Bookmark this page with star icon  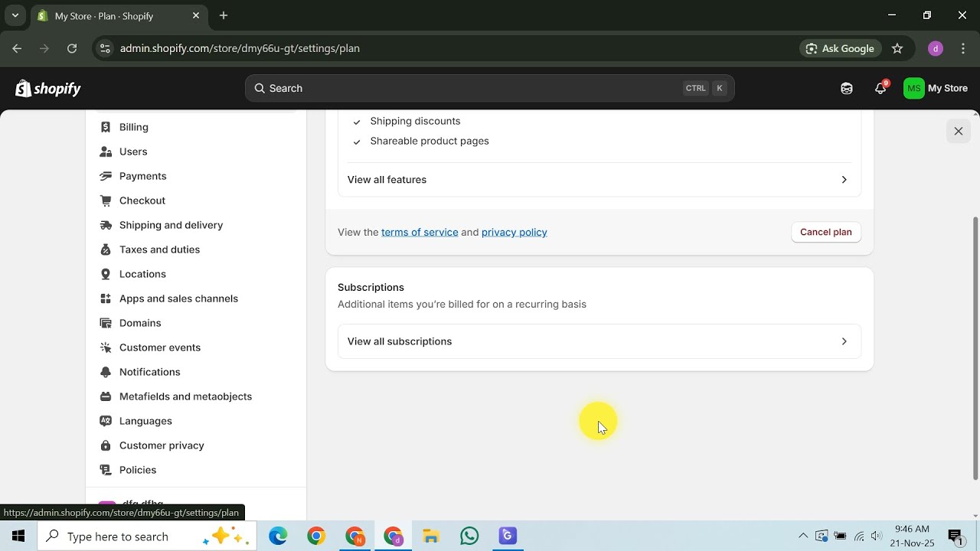898,48
